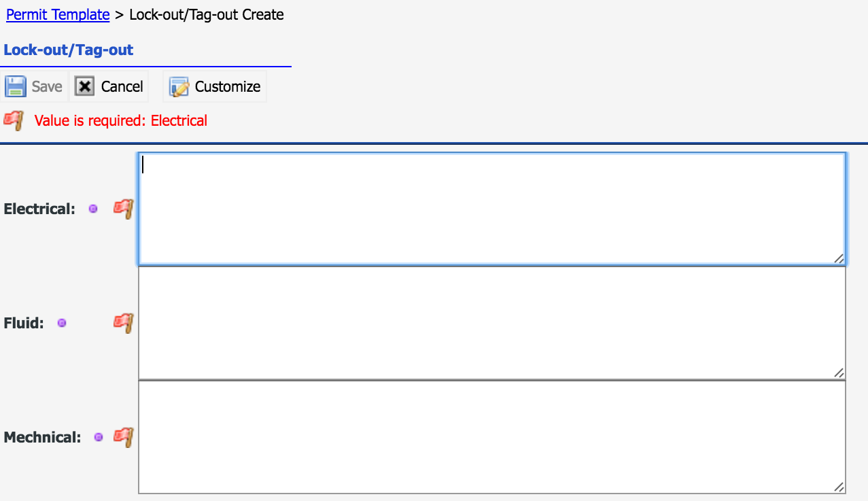Click the red flag beside error message

tap(14, 120)
